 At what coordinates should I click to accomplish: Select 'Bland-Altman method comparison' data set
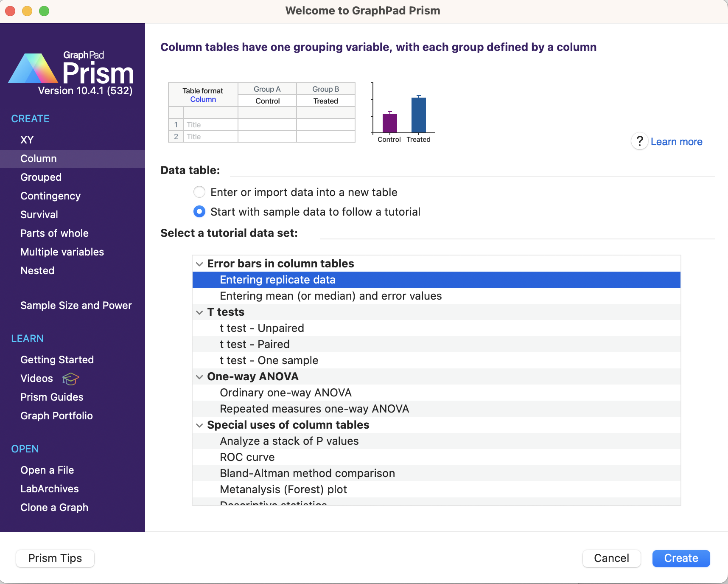click(x=437, y=473)
